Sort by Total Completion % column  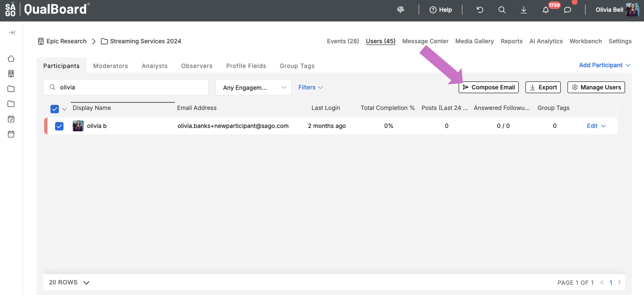[387, 108]
